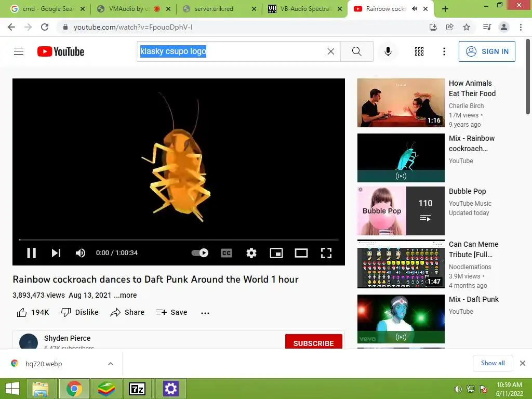Image resolution: width=532 pixels, height=399 pixels.
Task: Go to YouTube home via the logo
Action: pos(61,51)
